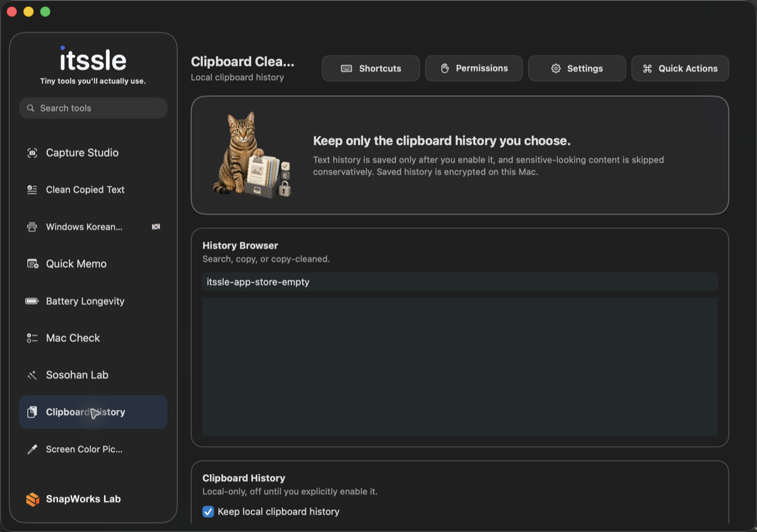Click 'Keep only the clipboard history you choose.'
This screenshot has height=532, width=757.
pos(442,141)
